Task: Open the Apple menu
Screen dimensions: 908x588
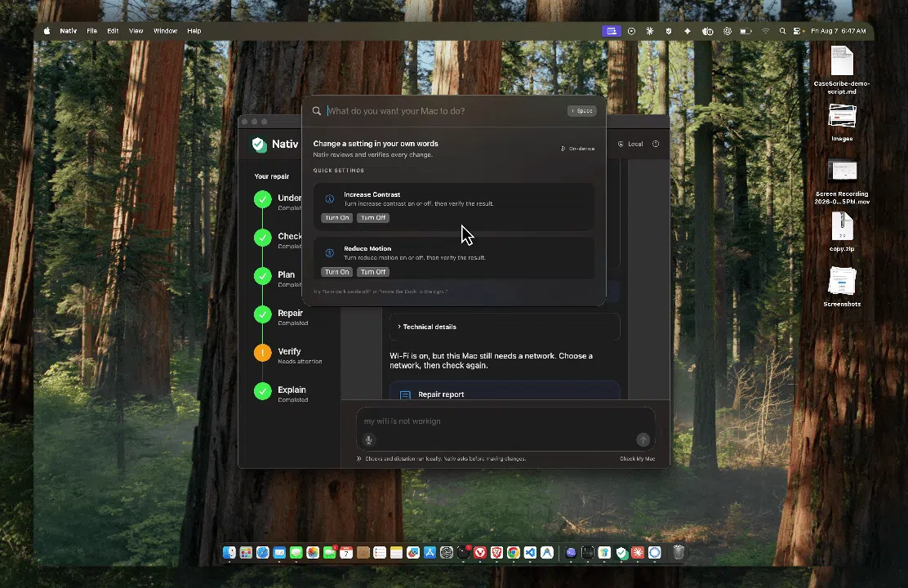Action: click(47, 31)
